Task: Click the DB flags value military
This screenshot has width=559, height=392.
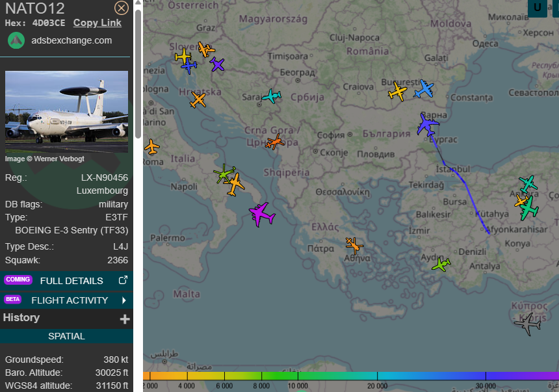Action: (x=113, y=204)
